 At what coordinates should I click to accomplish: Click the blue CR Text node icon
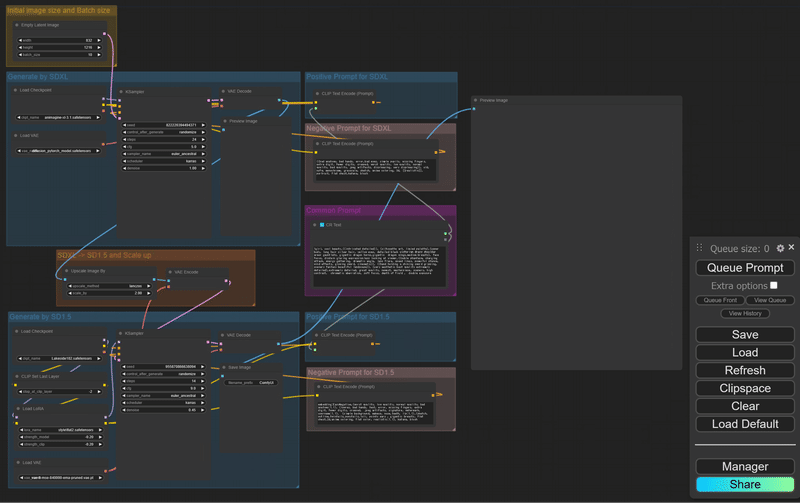click(322, 225)
